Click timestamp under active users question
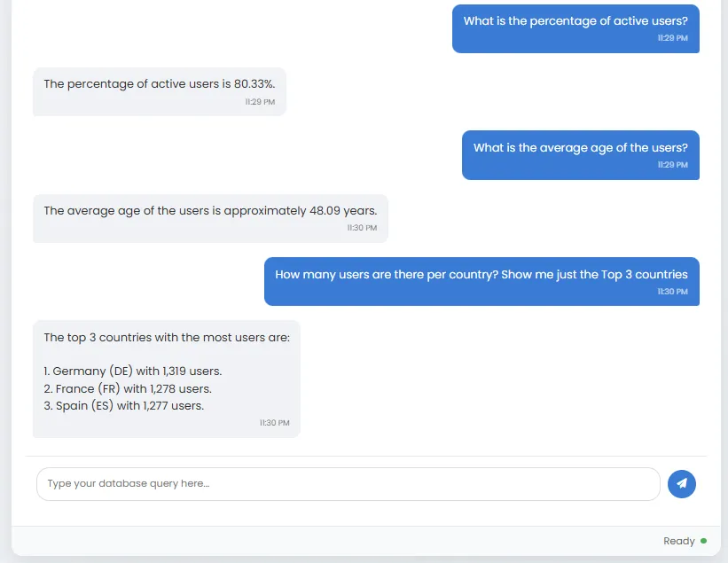The image size is (728, 563). 672,38
